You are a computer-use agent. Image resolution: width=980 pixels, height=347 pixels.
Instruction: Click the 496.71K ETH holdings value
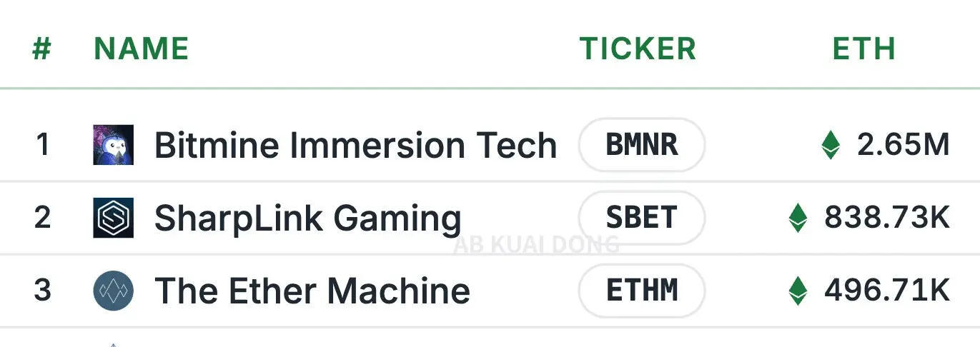click(887, 291)
